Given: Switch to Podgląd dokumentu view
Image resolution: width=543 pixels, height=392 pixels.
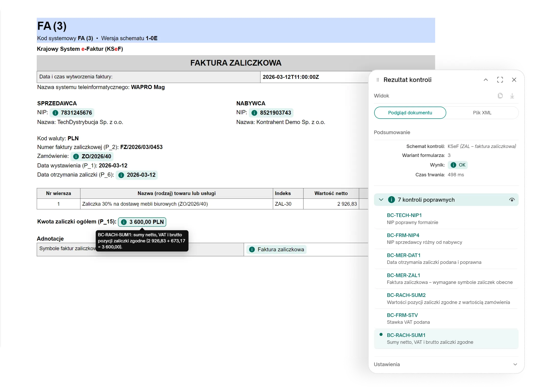Looking at the screenshot, I should pyautogui.click(x=410, y=113).
